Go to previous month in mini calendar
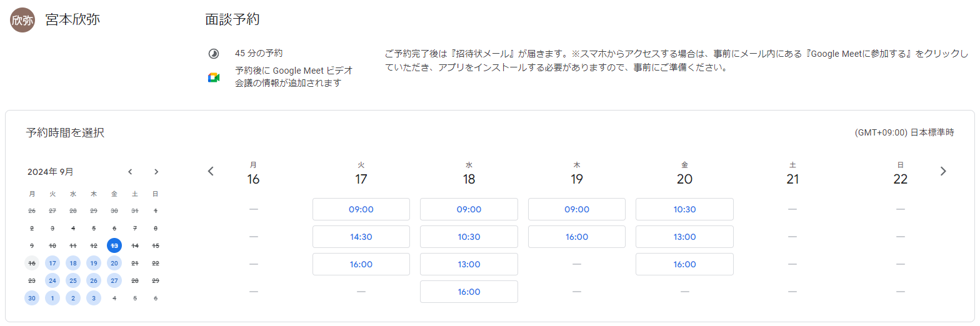980x326 pixels. tap(130, 172)
